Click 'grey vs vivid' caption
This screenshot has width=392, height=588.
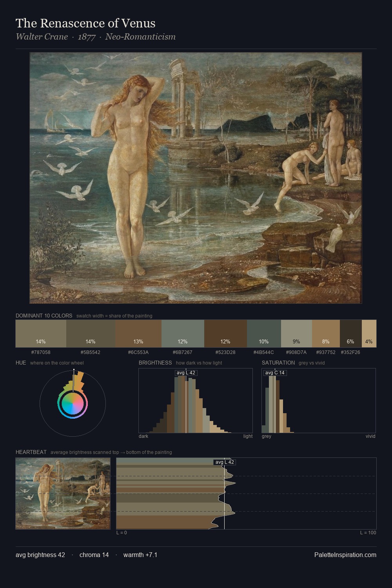(312, 363)
